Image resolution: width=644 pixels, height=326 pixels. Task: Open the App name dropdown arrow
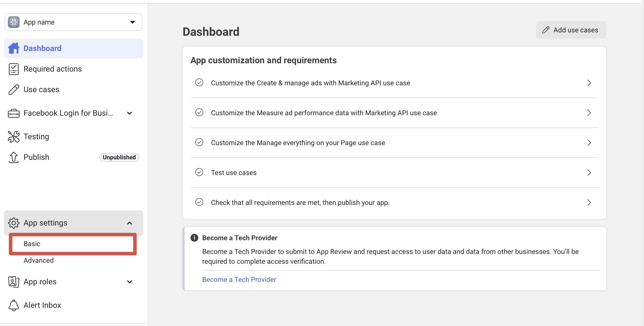pyautogui.click(x=133, y=22)
